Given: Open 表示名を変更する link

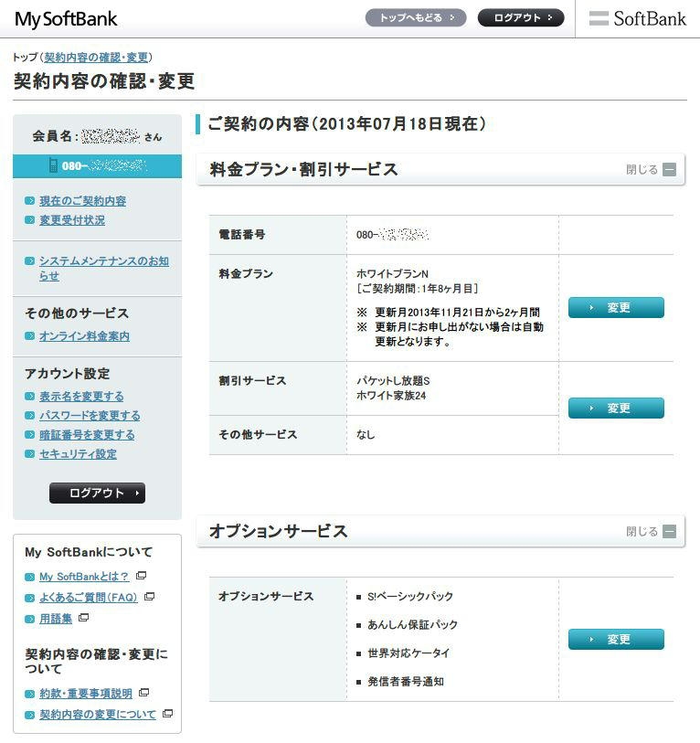Looking at the screenshot, I should (81, 396).
